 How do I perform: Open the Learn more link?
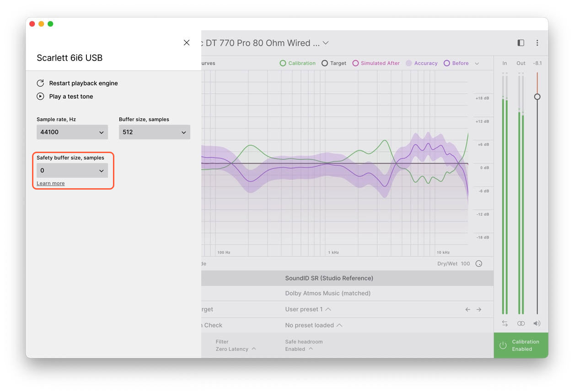point(51,183)
